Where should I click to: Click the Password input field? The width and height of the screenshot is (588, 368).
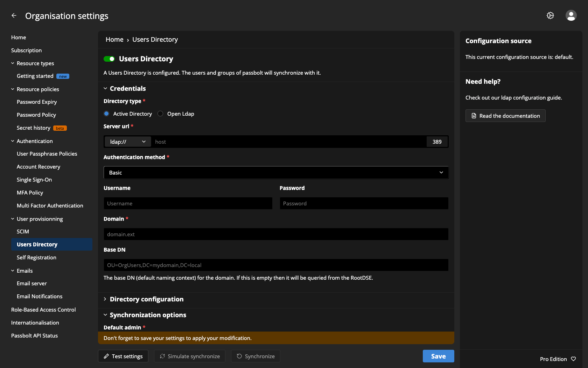[364, 203]
